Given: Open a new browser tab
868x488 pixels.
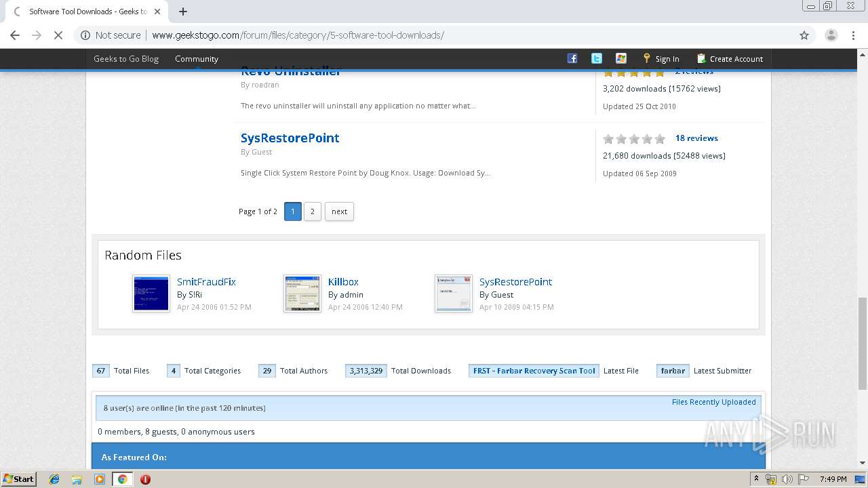Looking at the screenshot, I should click(x=183, y=12).
